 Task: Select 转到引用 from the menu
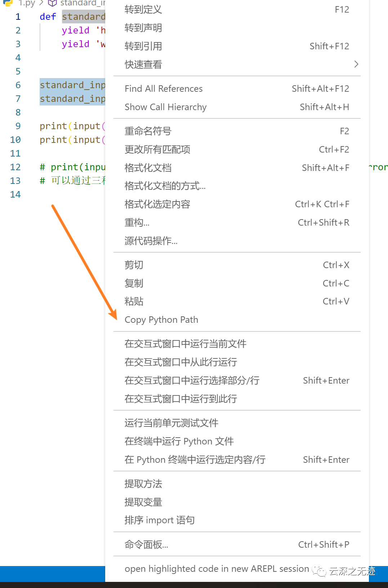[x=143, y=46]
